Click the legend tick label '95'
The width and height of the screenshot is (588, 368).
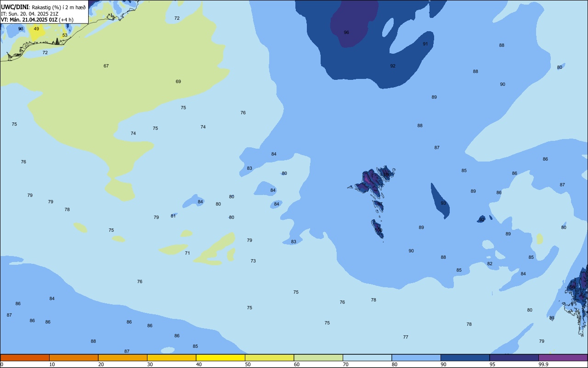(492, 364)
